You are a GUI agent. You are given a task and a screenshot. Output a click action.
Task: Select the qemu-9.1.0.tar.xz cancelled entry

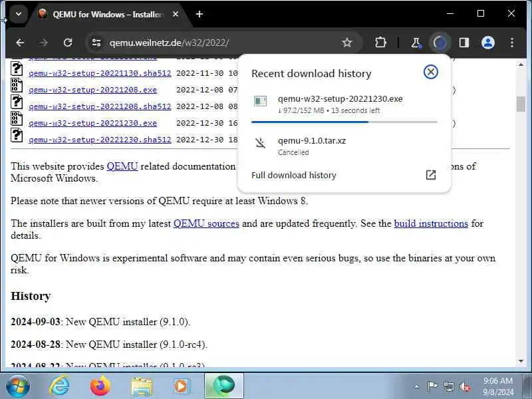click(x=344, y=146)
